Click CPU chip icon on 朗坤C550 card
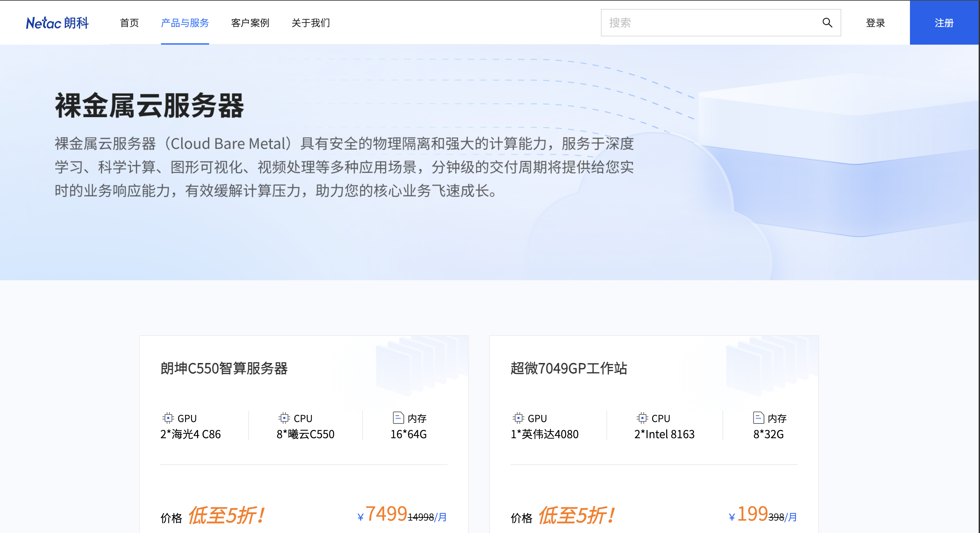Screen dimensions: 980x533 (284, 418)
